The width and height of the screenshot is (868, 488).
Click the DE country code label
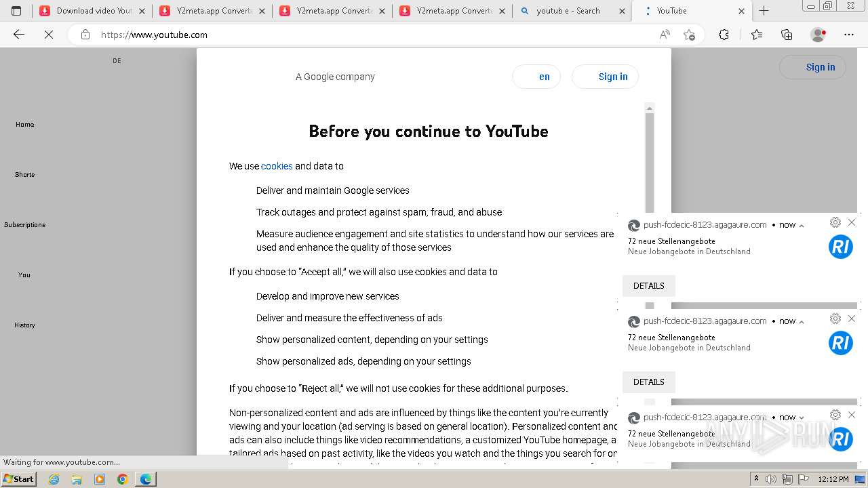pyautogui.click(x=117, y=61)
